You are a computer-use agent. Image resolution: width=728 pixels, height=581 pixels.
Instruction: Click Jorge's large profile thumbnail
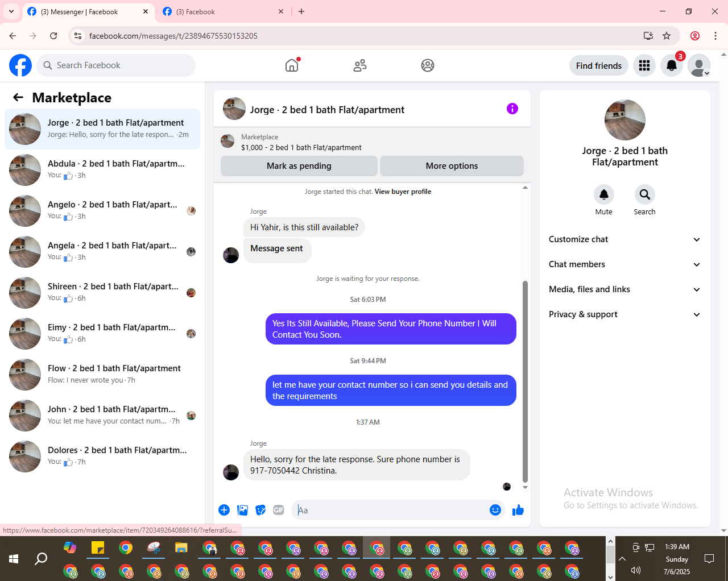(x=625, y=120)
